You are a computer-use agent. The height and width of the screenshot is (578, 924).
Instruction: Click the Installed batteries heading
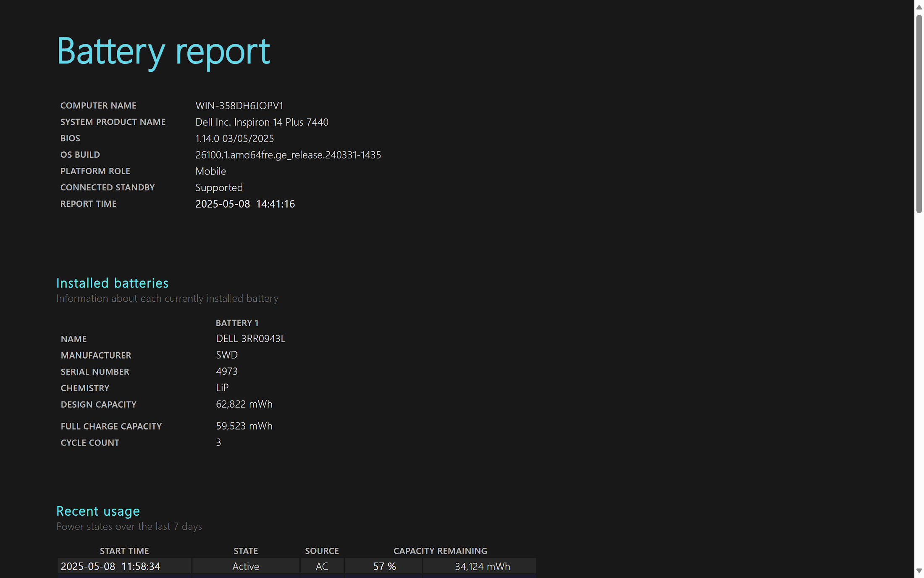pos(112,283)
